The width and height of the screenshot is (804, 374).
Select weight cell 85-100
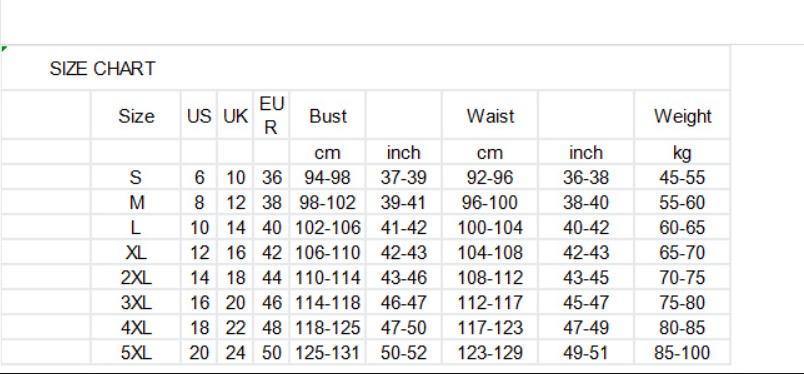click(682, 352)
